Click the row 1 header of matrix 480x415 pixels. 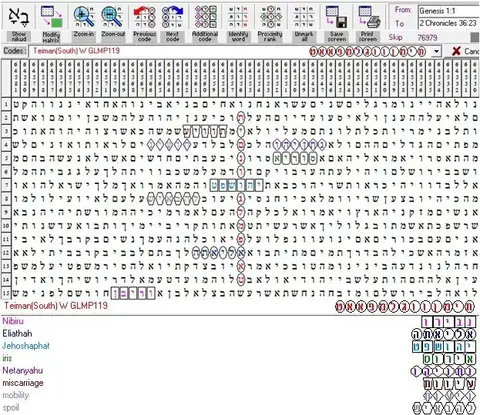point(6,104)
